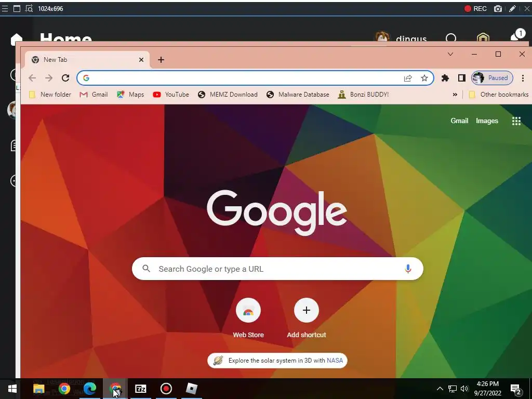Screen dimensions: 532x399
Task: Open the Other bookmarks folder
Action: (x=498, y=95)
